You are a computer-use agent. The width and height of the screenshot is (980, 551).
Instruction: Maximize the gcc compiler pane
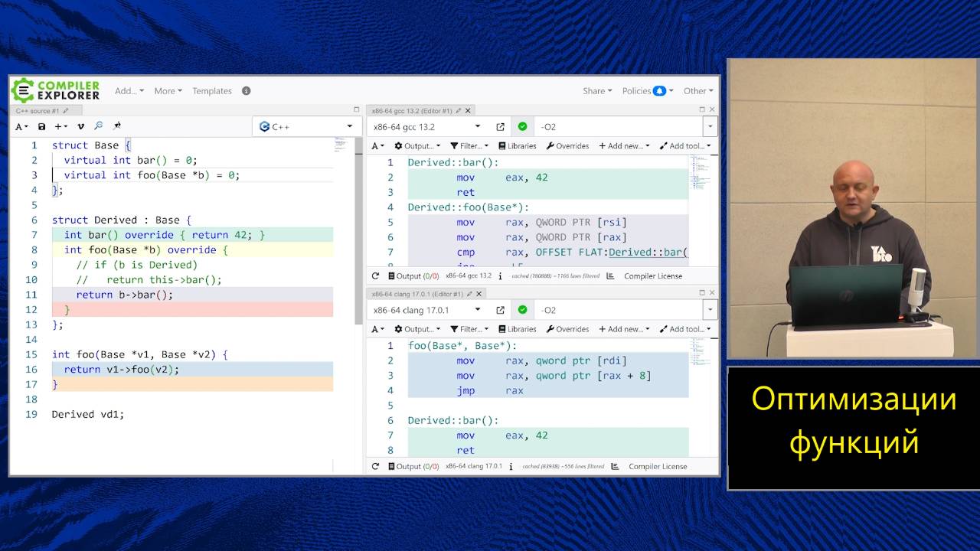click(x=702, y=110)
